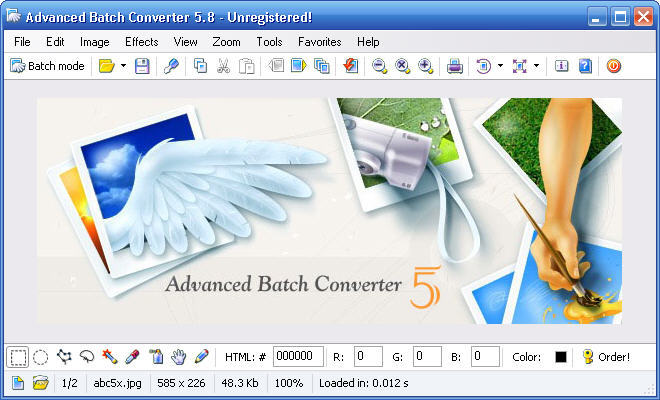
Task: Copy the image with the copy icon
Action: coord(200,66)
